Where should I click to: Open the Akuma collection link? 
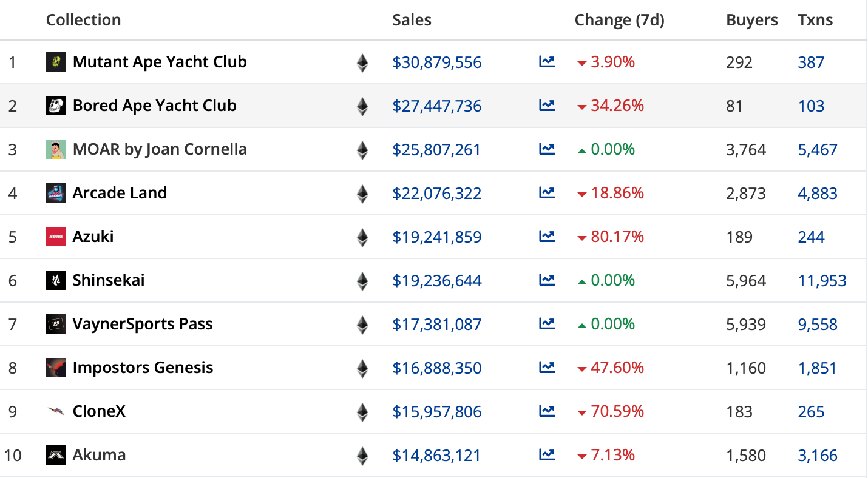[x=100, y=455]
